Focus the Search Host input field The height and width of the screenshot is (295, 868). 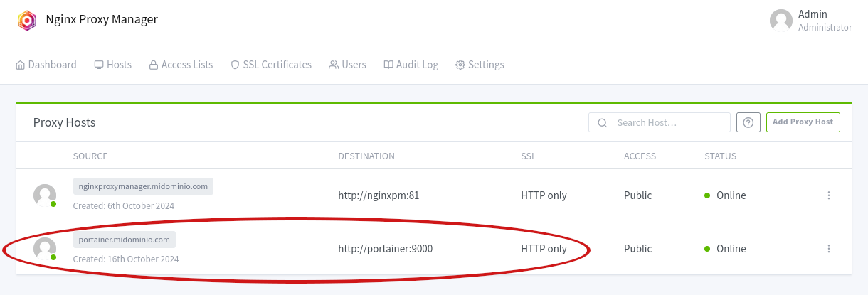(x=669, y=122)
